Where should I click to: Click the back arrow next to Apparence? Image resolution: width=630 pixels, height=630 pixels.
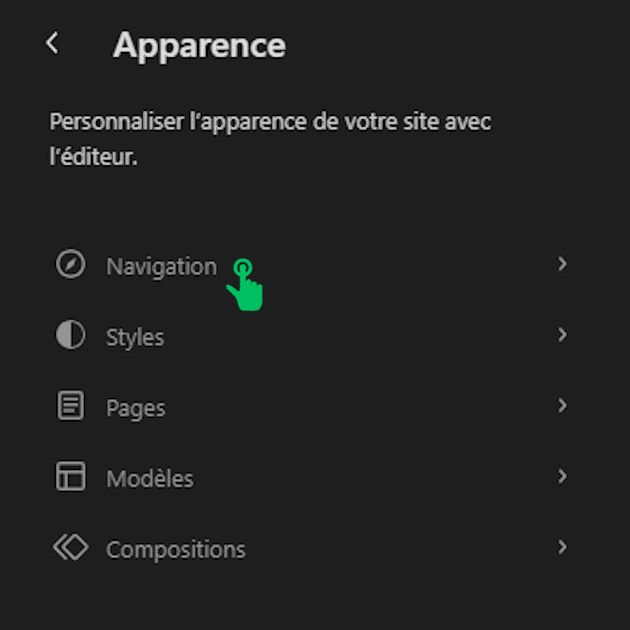point(52,43)
